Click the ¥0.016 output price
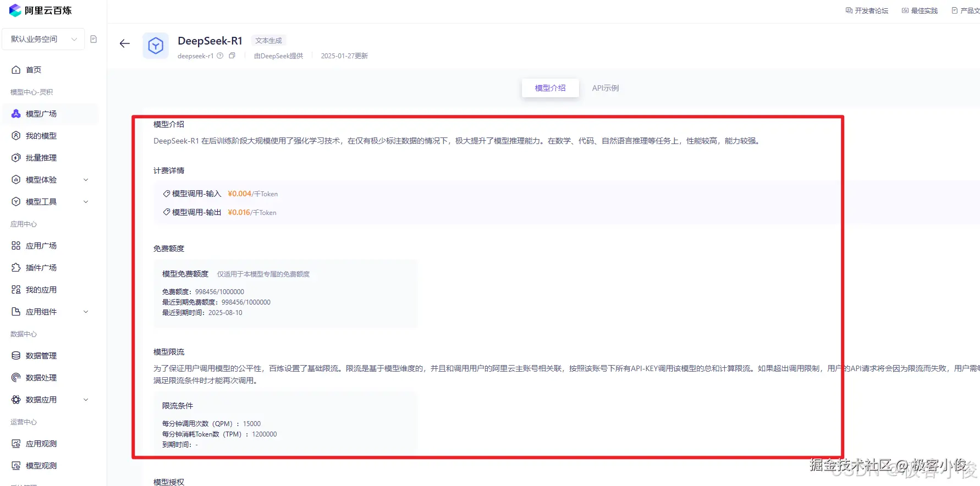The height and width of the screenshot is (486, 980). pos(239,212)
